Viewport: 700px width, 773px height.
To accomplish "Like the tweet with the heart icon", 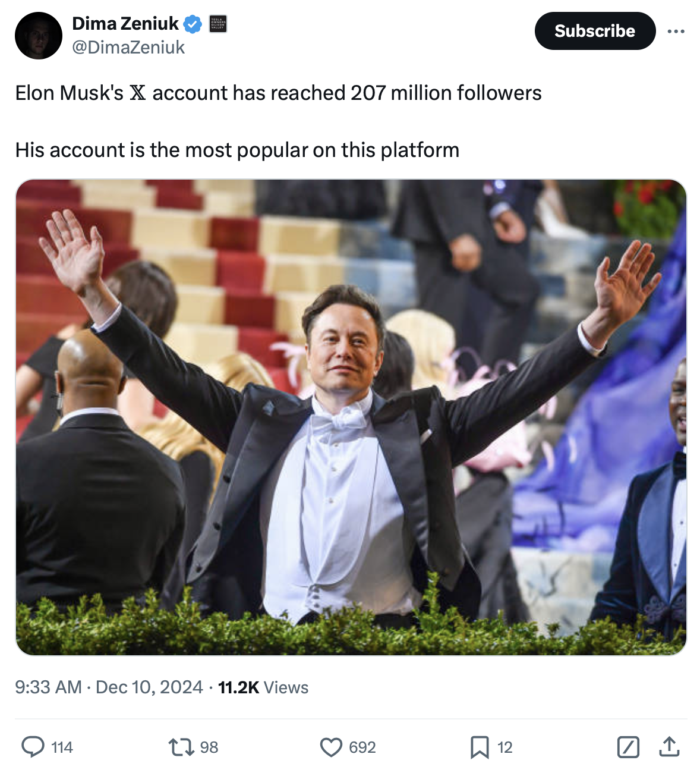I will [331, 747].
